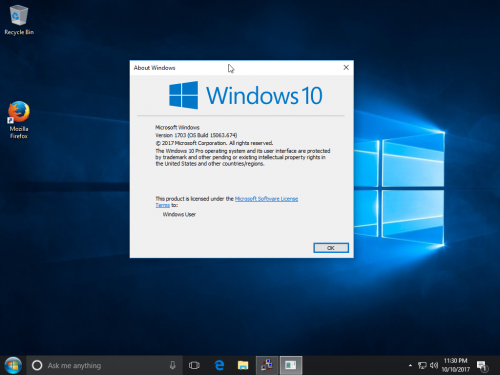500x375 pixels.
Task: Select the Mozilla Firefox desktop shortcut
Action: 19,120
